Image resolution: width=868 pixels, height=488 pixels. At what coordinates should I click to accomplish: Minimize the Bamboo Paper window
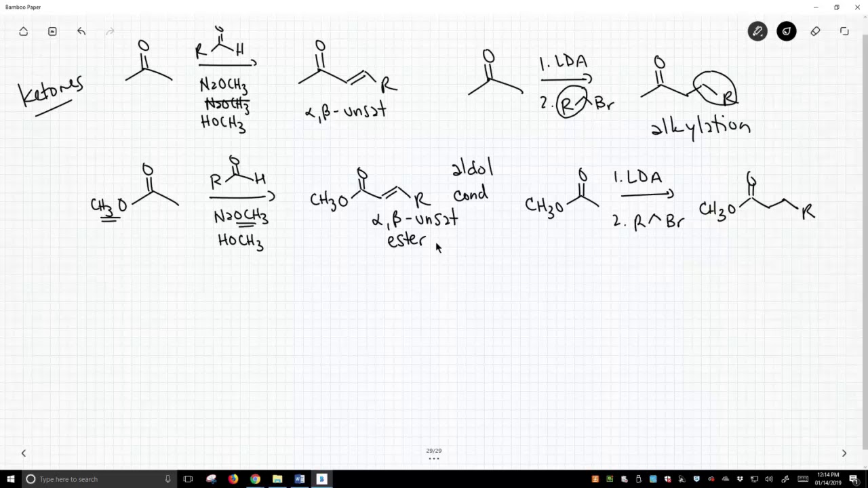point(816,7)
